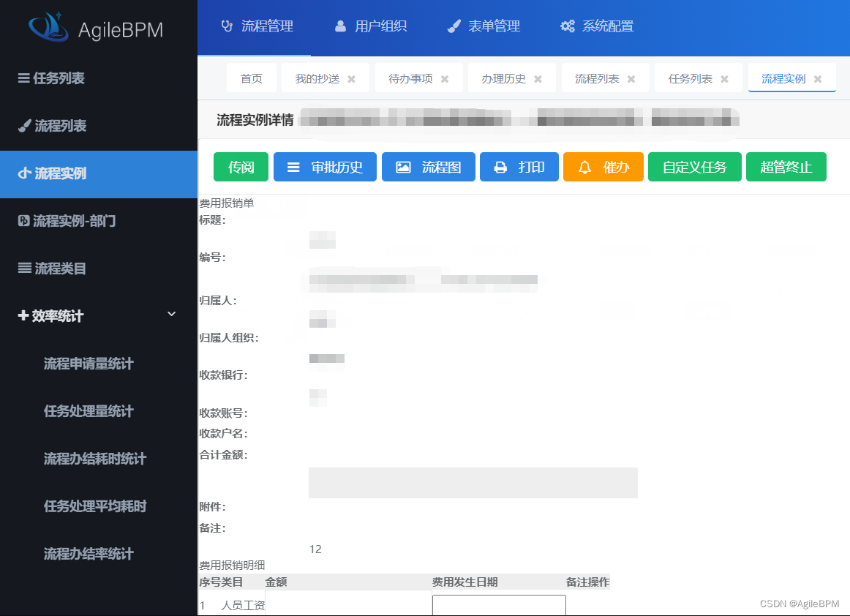Collapse the 效率统计 submenu chevron
The width and height of the screenshot is (850, 616).
pos(171,315)
